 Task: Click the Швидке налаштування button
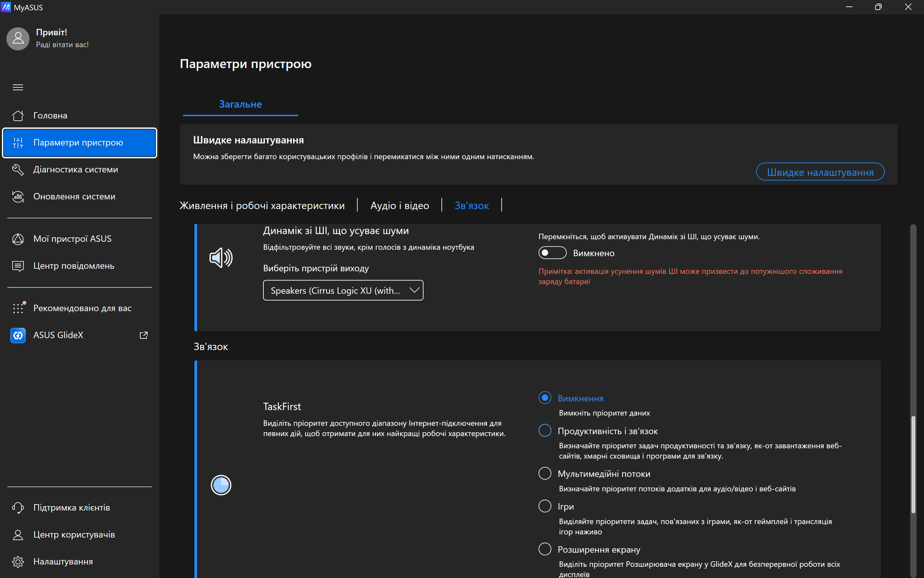[820, 172]
